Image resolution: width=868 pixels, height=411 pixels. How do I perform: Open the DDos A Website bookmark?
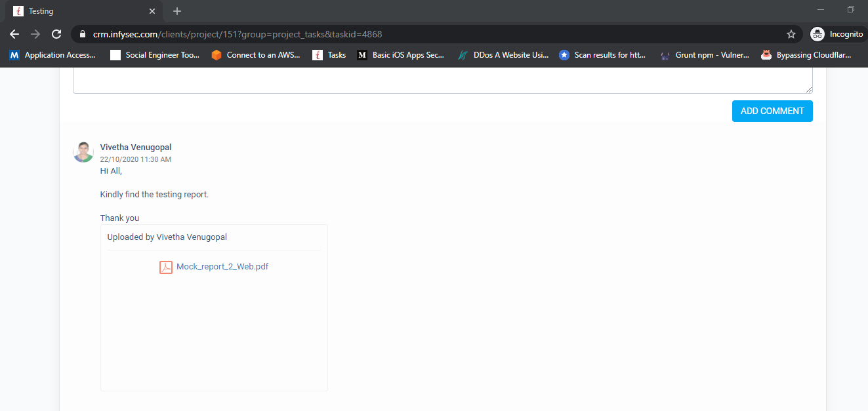503,55
